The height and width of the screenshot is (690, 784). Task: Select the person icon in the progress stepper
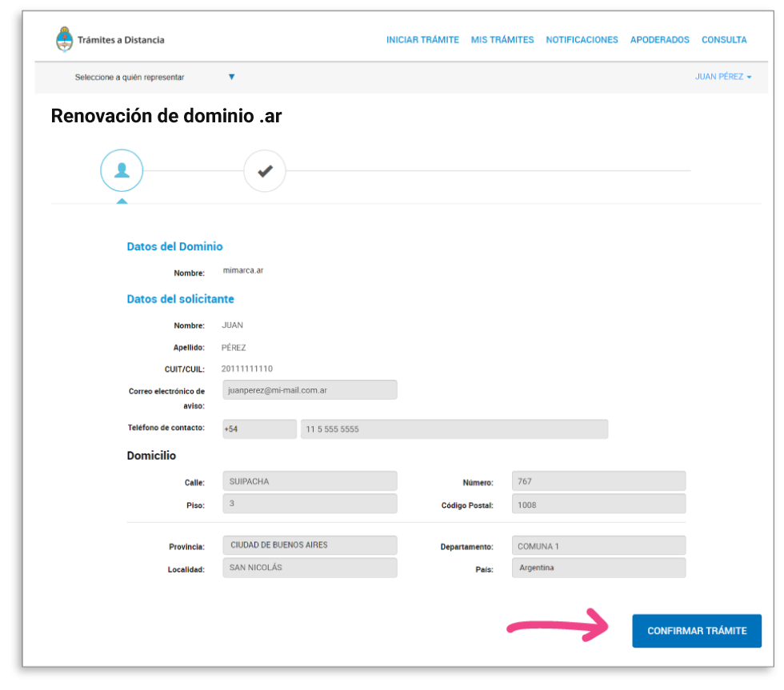(121, 170)
